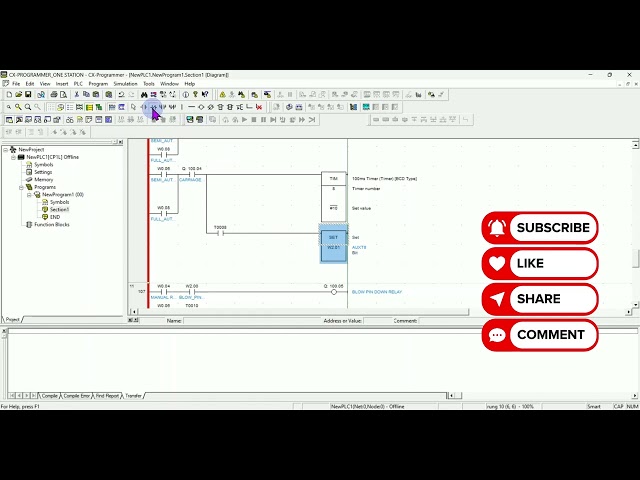Screen dimensions: 640x480
Task: Select the New Coil circle tool
Action: coord(201,107)
